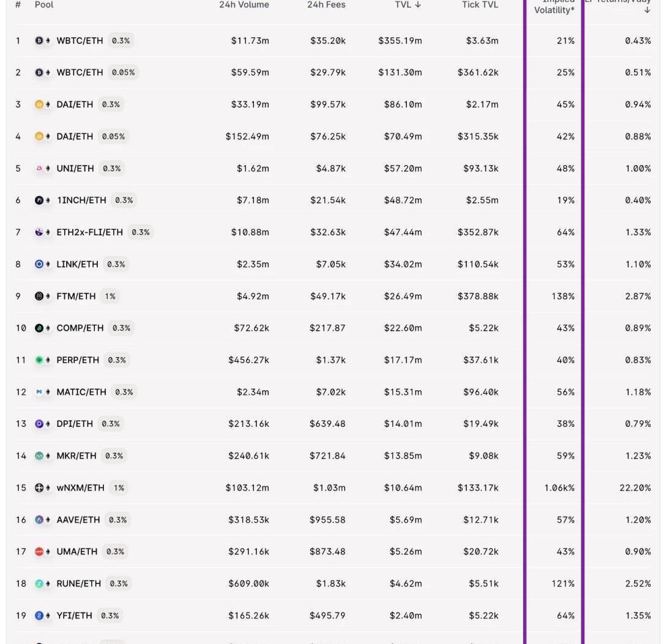Click the AAVE/ETH pool token icon

tap(40, 520)
